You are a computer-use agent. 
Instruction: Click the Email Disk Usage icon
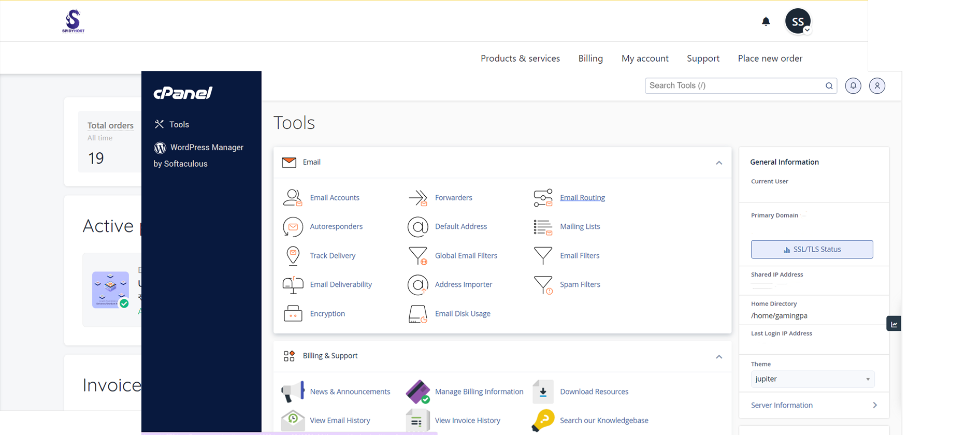pos(418,314)
